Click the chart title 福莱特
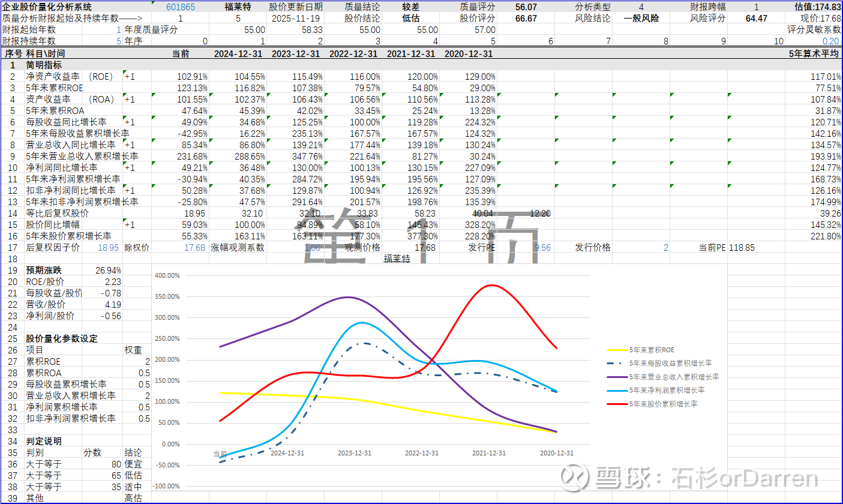 pyautogui.click(x=397, y=259)
